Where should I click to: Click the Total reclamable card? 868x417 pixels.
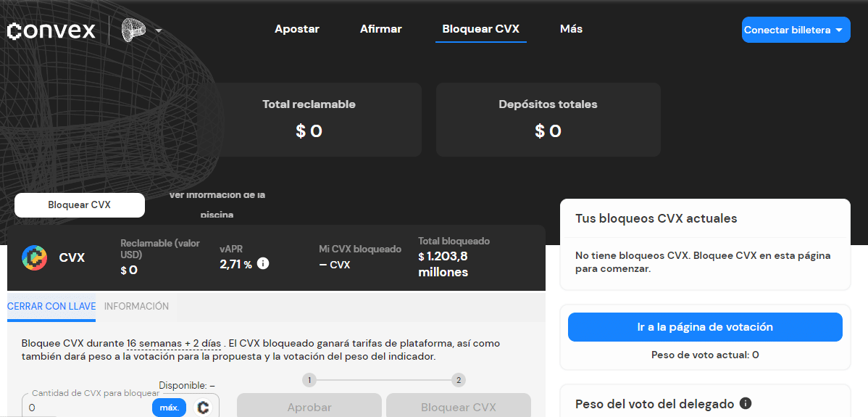tap(309, 120)
